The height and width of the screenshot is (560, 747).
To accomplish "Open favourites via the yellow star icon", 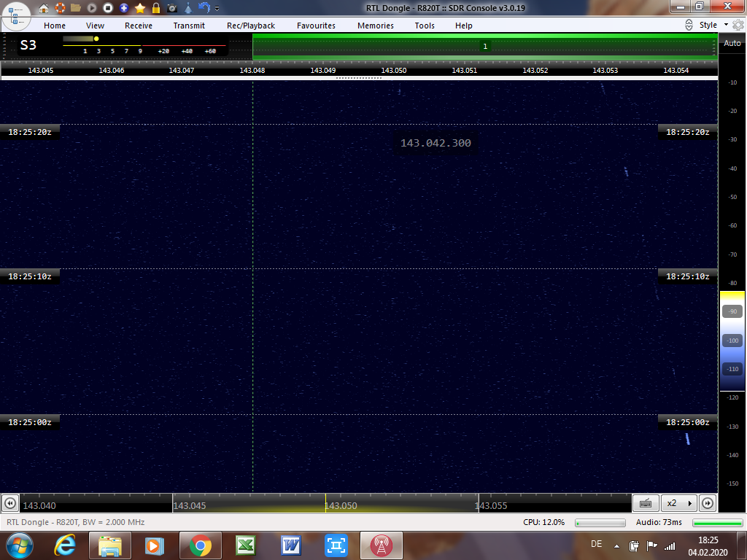I will [140, 8].
